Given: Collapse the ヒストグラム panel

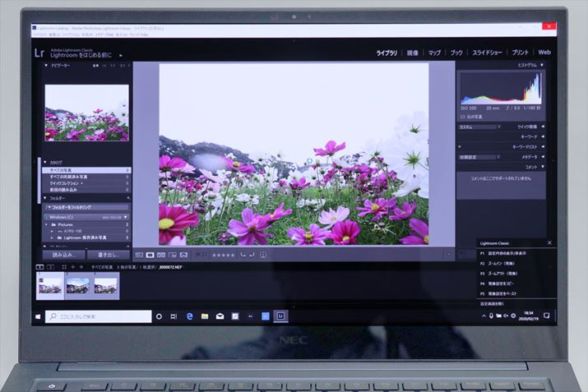Looking at the screenshot, I should [542, 65].
